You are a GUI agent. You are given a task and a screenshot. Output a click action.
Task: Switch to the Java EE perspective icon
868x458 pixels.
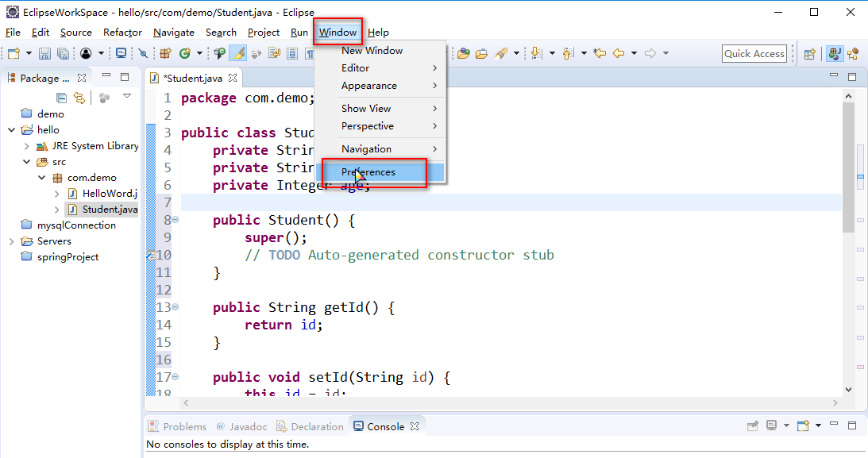[x=835, y=54]
